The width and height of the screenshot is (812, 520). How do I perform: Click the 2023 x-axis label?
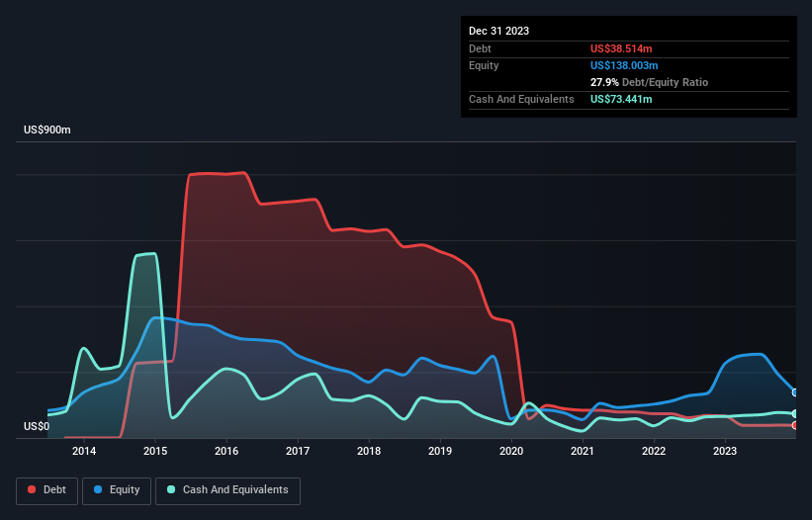click(x=725, y=451)
